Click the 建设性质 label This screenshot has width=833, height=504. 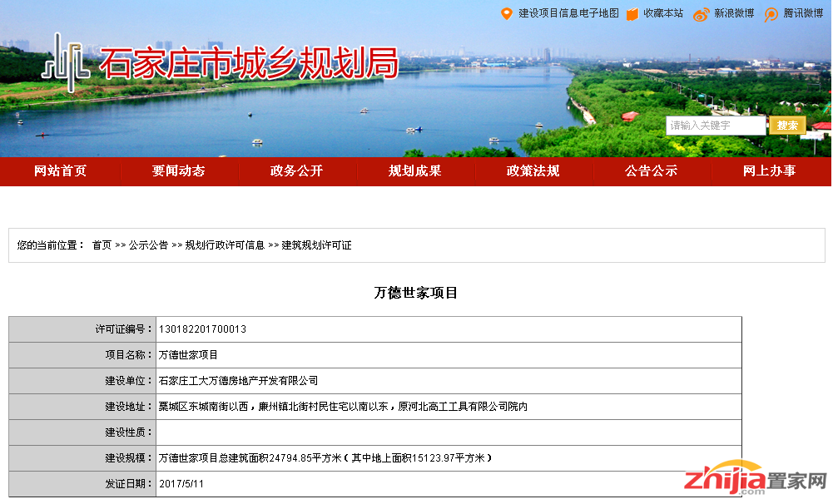pos(129,432)
